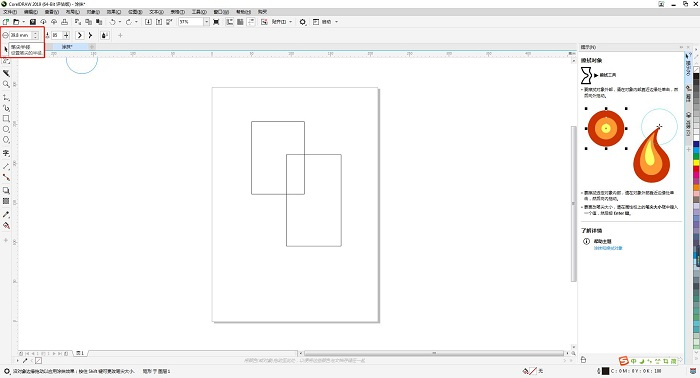Click the Print icon in toolbar
This screenshot has height=378, width=700.
click(64, 22)
